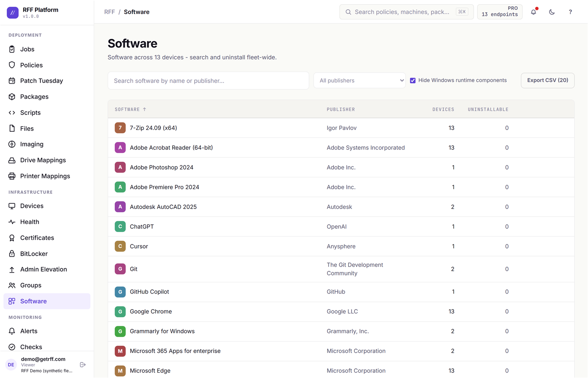Click the RFF Platform logo icon
Screen dimensions: 588x378
(13, 13)
